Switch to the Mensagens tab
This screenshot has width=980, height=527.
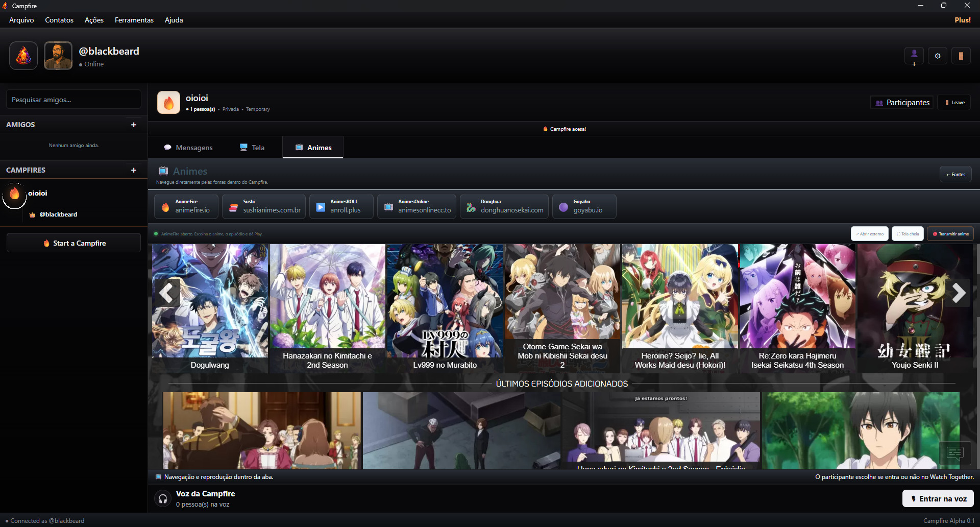point(188,148)
